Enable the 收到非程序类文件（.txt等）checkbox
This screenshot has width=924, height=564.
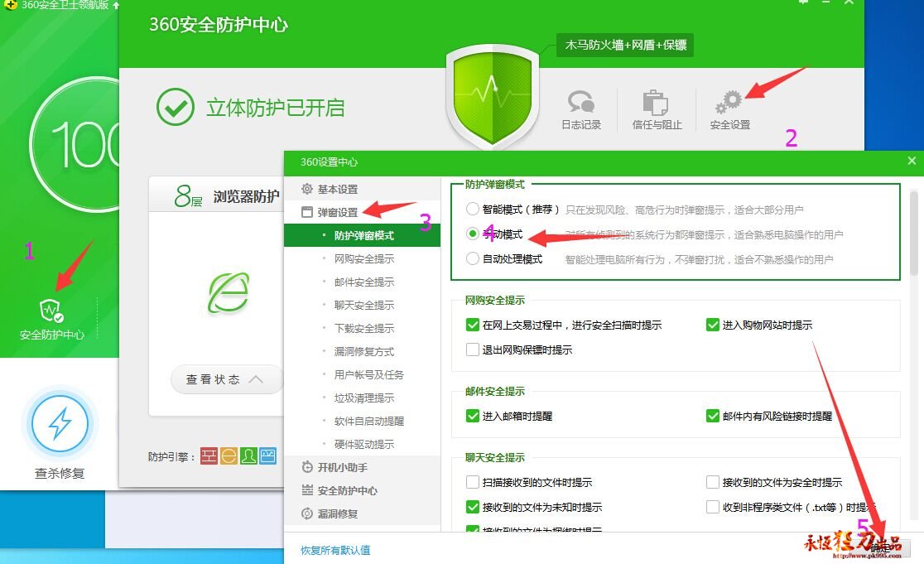(x=712, y=507)
